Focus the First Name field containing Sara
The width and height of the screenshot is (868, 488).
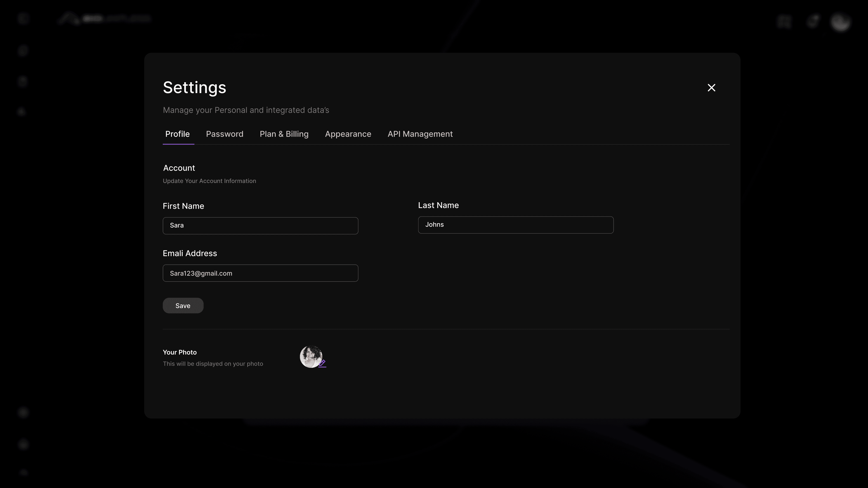[260, 226]
